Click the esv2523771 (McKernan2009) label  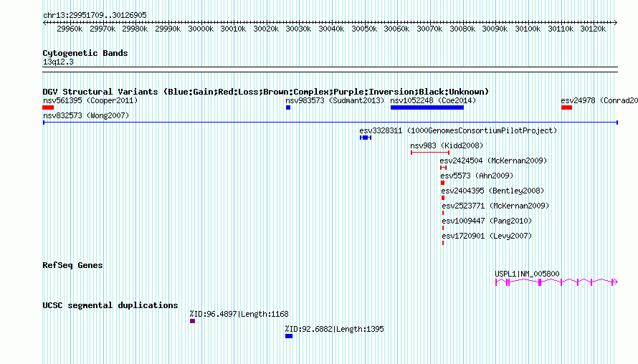coord(495,206)
